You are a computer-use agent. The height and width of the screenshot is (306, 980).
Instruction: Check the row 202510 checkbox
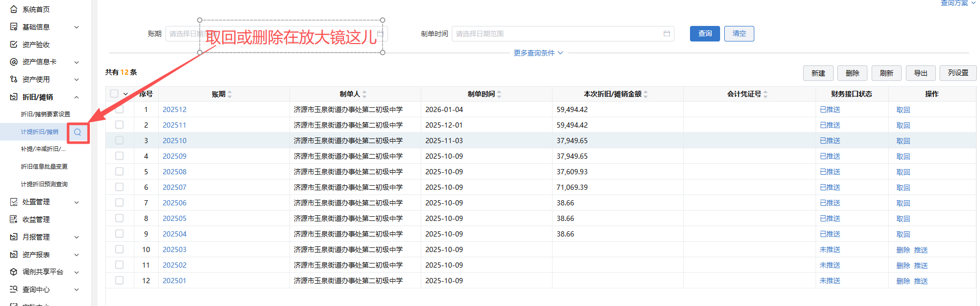pyautogui.click(x=119, y=141)
